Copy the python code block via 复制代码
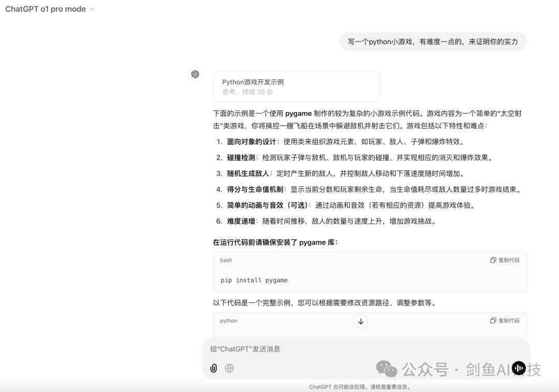The image size is (559, 392). coord(505,321)
